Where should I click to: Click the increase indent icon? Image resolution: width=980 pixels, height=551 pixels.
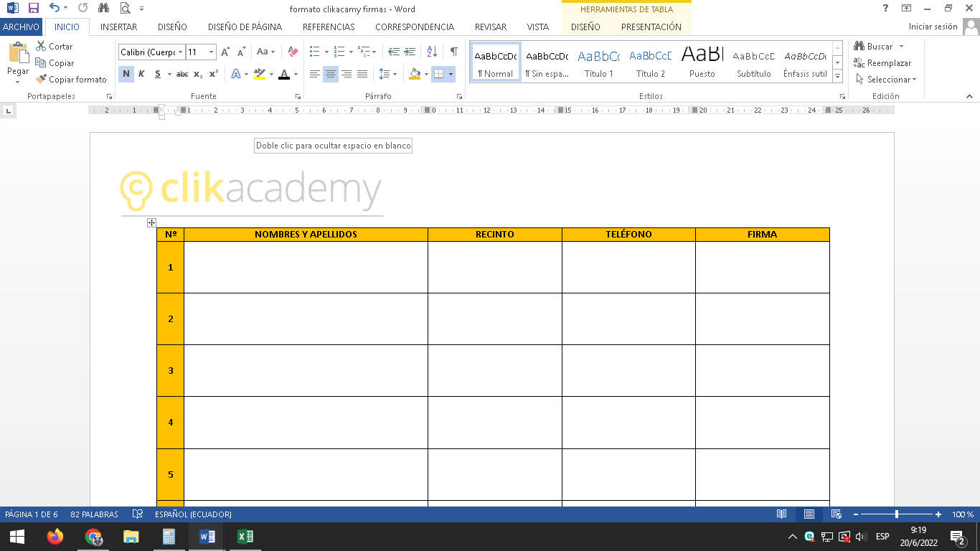(x=410, y=52)
